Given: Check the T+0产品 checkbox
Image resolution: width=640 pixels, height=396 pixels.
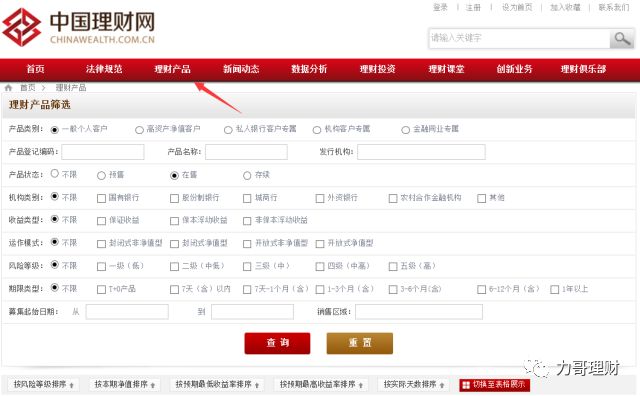Looking at the screenshot, I should pos(101,289).
